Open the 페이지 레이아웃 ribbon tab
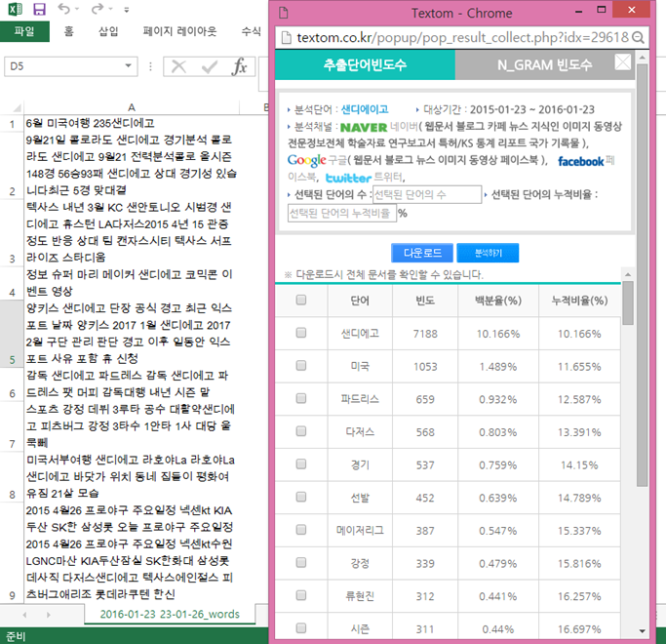 tap(179, 31)
